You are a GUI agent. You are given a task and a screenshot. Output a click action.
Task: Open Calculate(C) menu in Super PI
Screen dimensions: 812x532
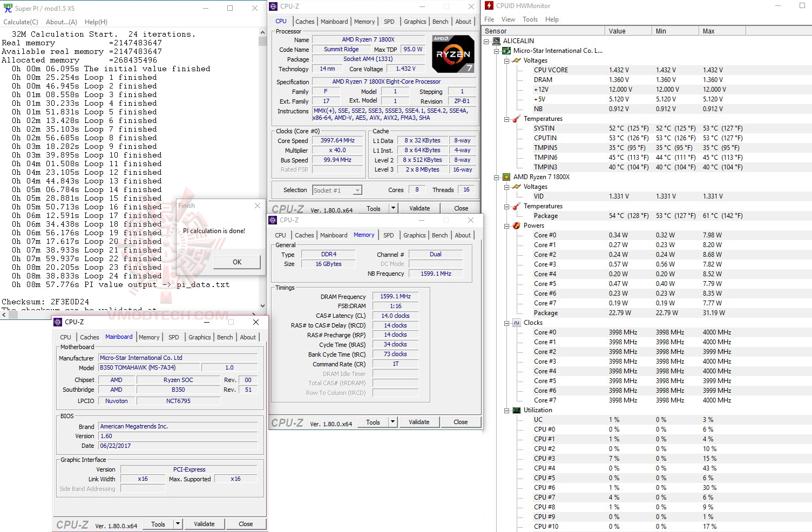pyautogui.click(x=21, y=22)
